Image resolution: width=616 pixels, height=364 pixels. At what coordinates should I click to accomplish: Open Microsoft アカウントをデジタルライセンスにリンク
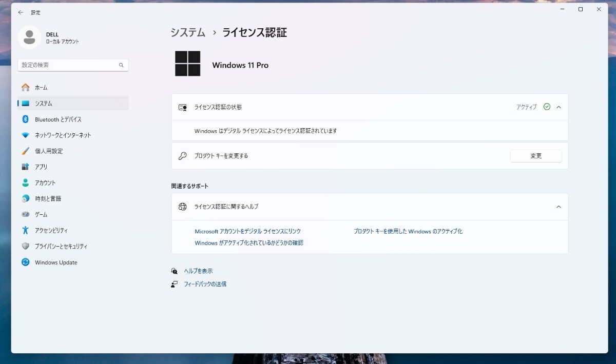click(248, 231)
